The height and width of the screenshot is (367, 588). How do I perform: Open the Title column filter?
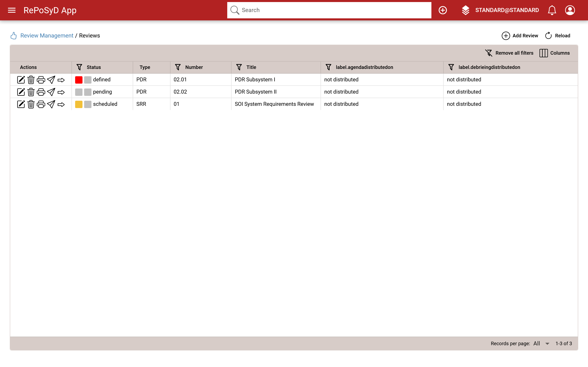click(239, 67)
